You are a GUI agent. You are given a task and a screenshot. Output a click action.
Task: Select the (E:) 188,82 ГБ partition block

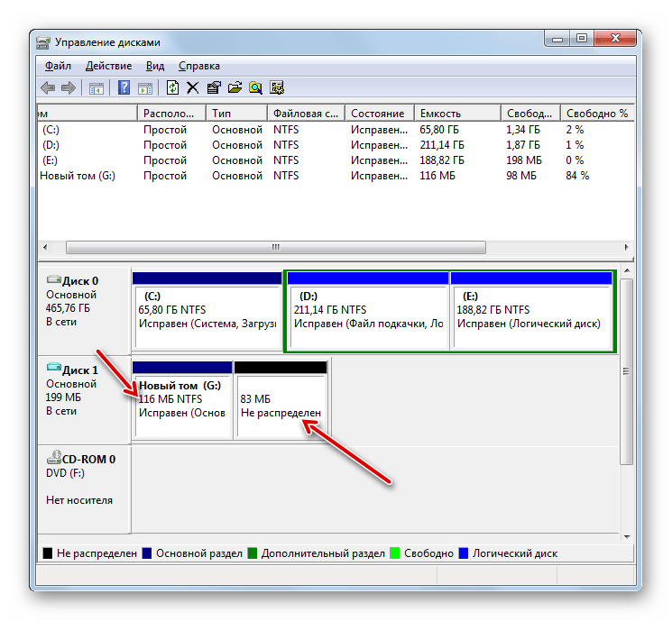coord(532,312)
